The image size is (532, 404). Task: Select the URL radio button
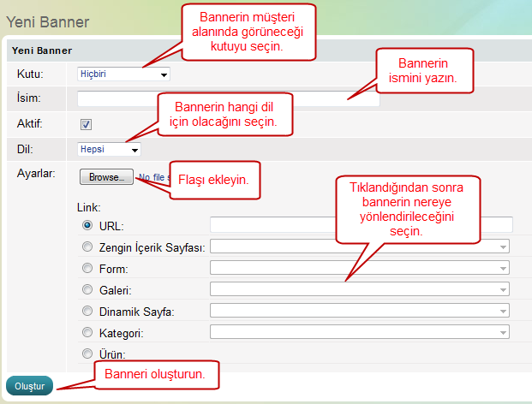pyautogui.click(x=87, y=225)
